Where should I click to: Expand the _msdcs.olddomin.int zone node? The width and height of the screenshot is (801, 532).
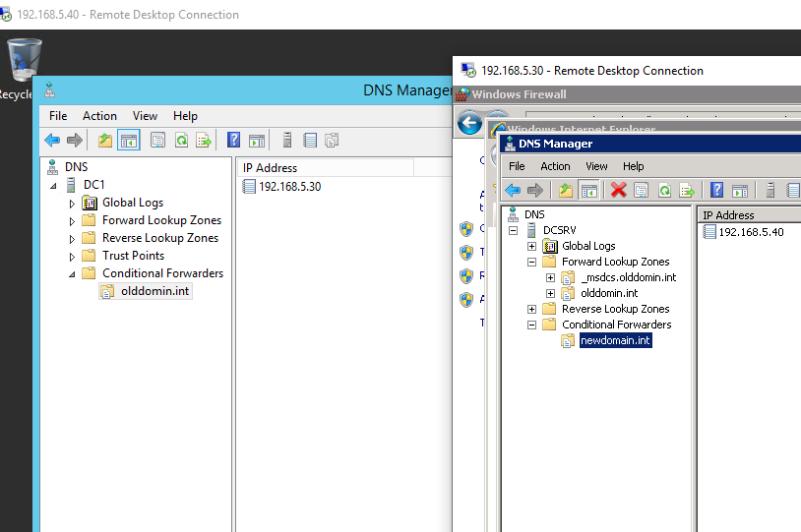(550, 277)
